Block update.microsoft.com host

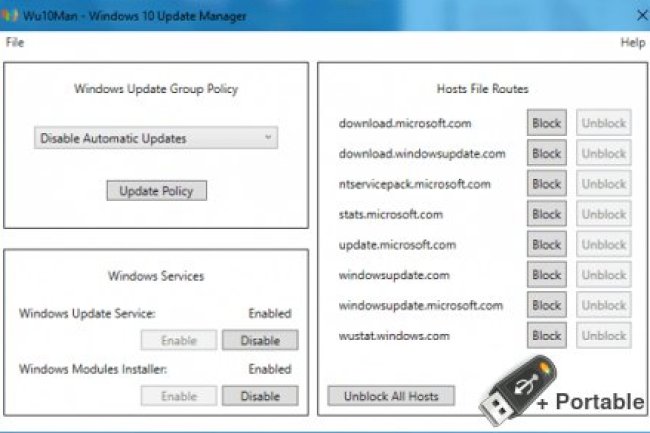point(546,245)
